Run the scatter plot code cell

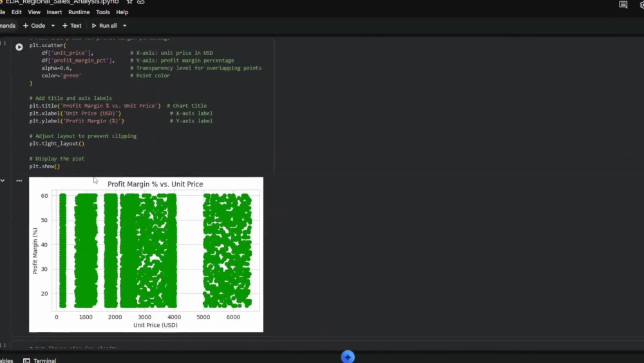[x=19, y=47]
